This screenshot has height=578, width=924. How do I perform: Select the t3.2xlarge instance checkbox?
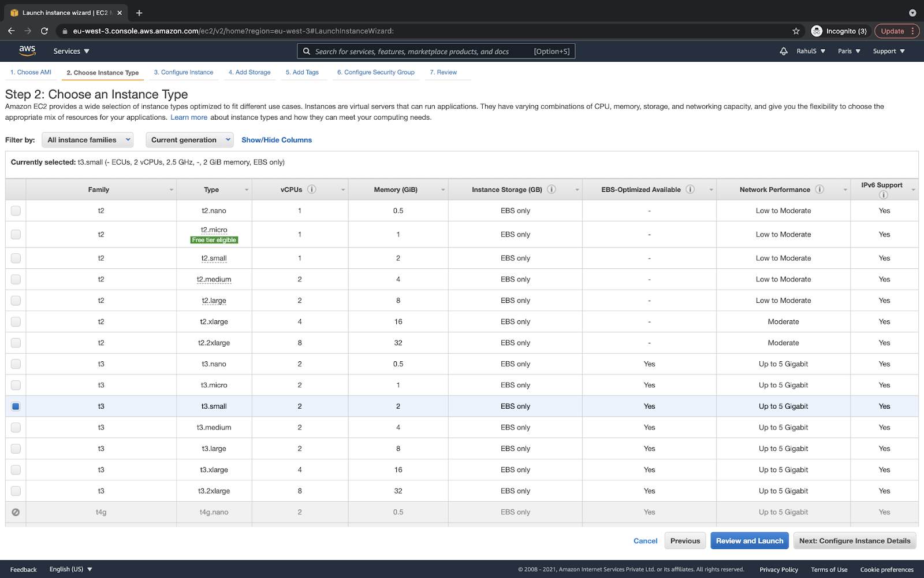coord(16,491)
